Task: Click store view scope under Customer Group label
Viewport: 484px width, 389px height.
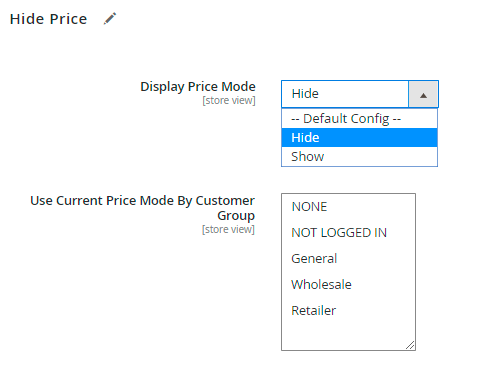Action: tap(228, 229)
